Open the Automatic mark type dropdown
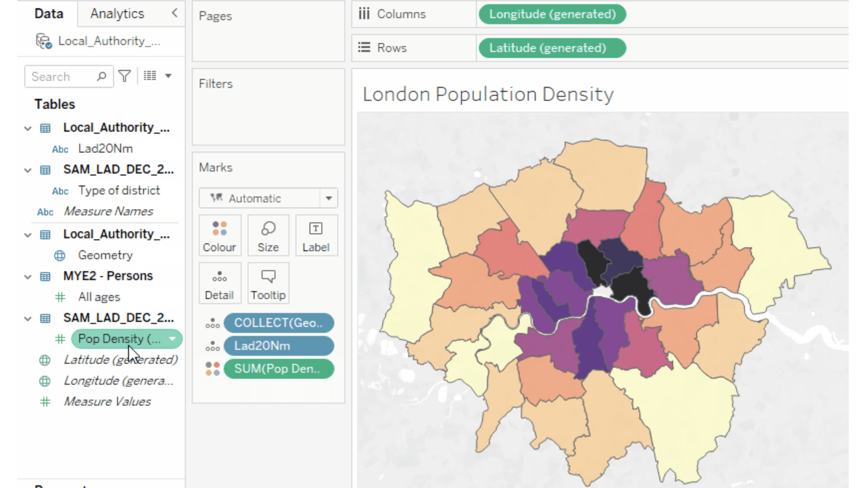Viewport: 868px width, 488px height. click(328, 198)
